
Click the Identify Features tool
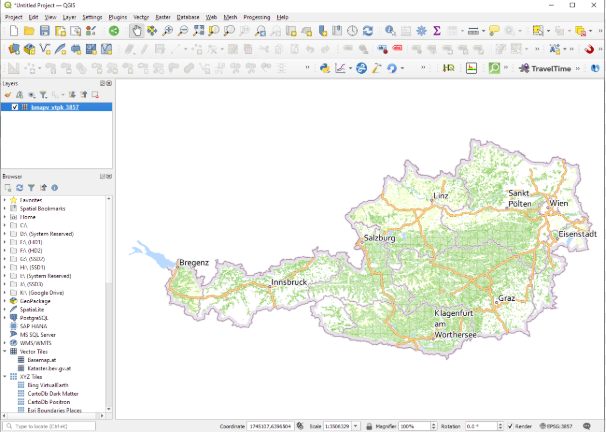pyautogui.click(x=390, y=31)
